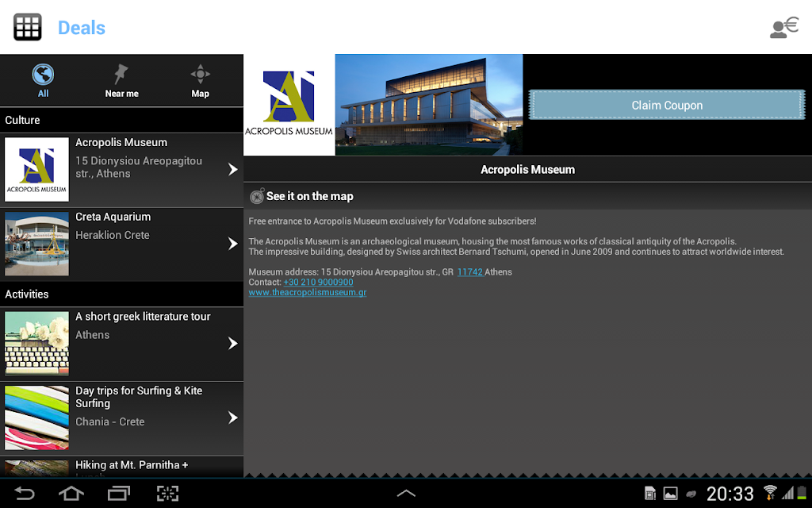812x508 pixels.
Task: Go to Android home screen icon
Action: (x=71, y=494)
